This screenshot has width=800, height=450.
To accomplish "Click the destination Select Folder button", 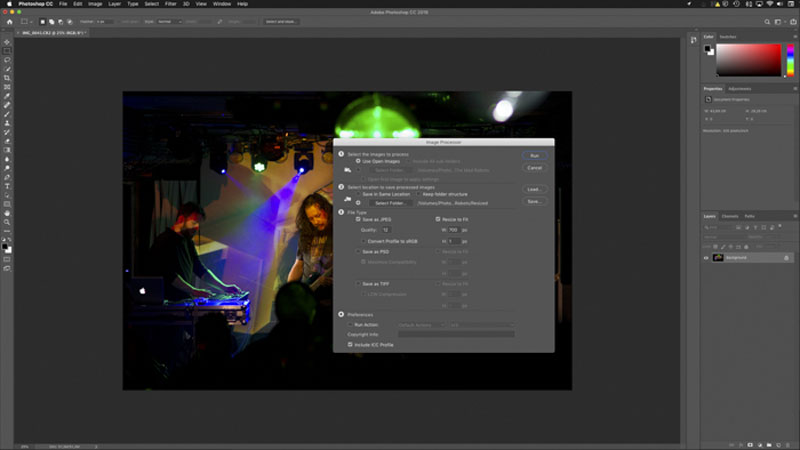I will point(390,203).
